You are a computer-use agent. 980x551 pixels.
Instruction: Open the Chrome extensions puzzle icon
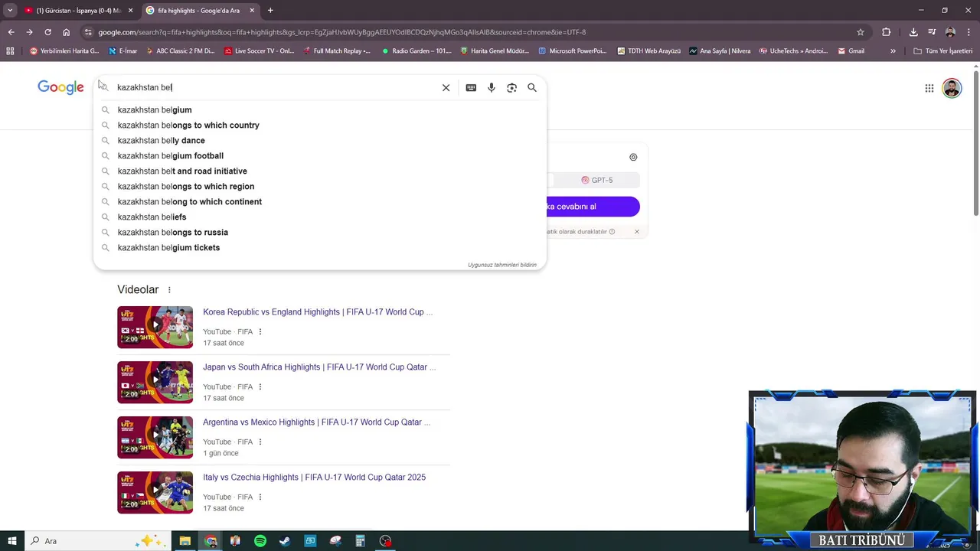point(887,32)
